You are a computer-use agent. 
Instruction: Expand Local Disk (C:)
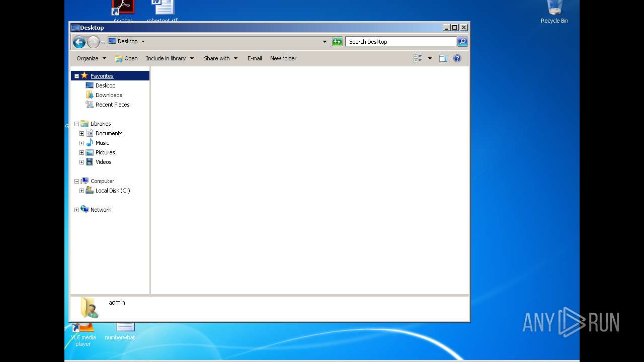[82, 191]
